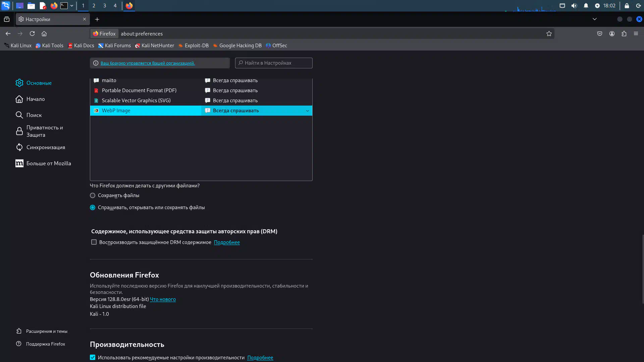Click SVG action Всегда спрашивать

click(x=235, y=101)
